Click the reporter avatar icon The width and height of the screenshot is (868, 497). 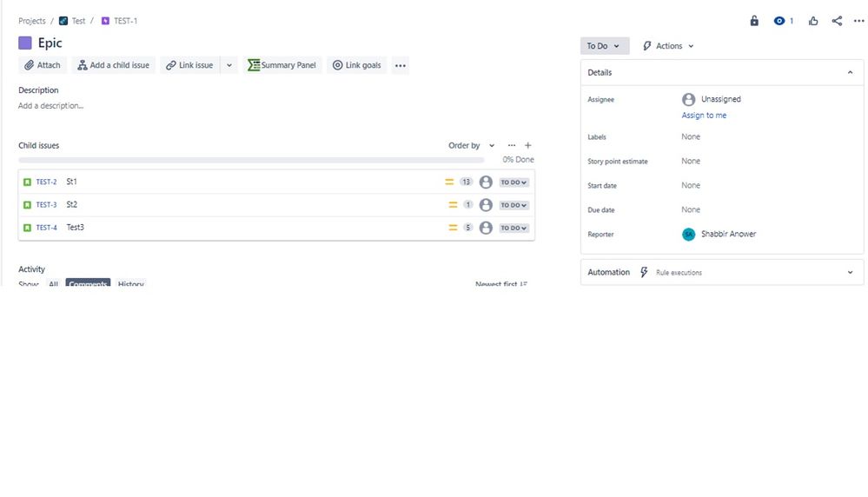click(688, 234)
